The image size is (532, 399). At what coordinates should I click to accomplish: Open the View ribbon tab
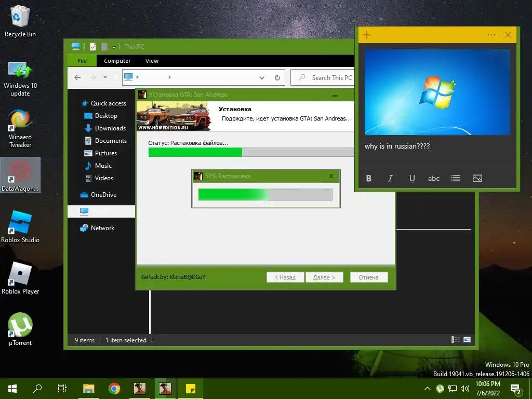coord(152,61)
